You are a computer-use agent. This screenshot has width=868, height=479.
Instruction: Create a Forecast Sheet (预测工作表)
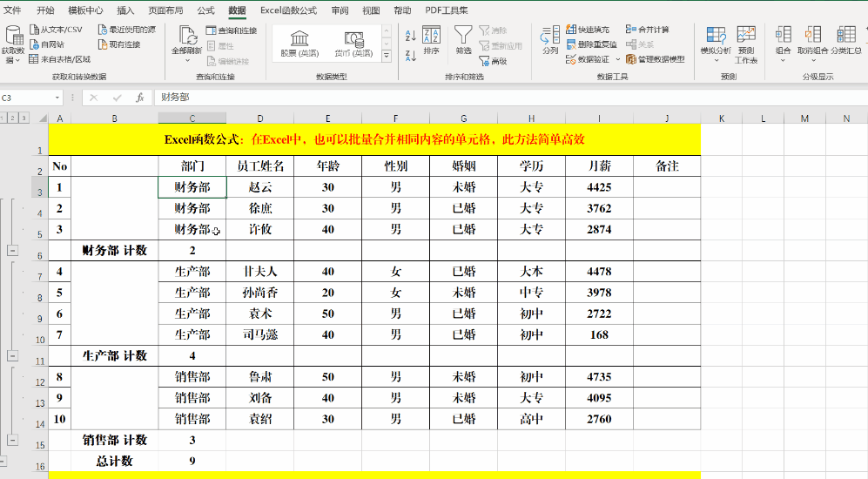point(745,44)
